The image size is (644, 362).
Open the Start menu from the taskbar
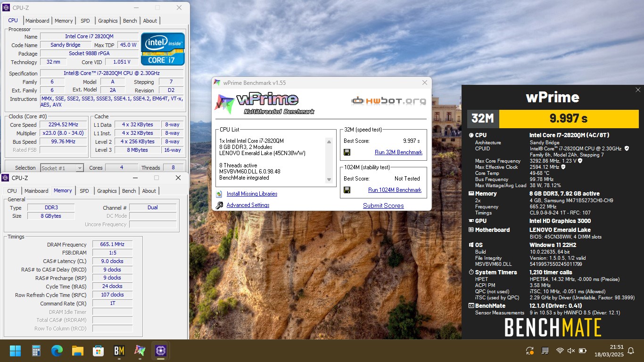[15, 351]
